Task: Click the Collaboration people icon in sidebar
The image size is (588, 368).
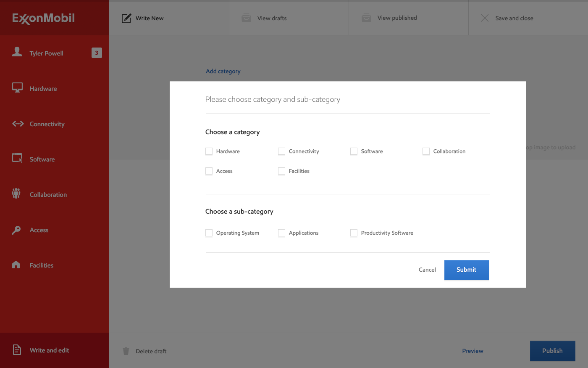Action: (16, 194)
